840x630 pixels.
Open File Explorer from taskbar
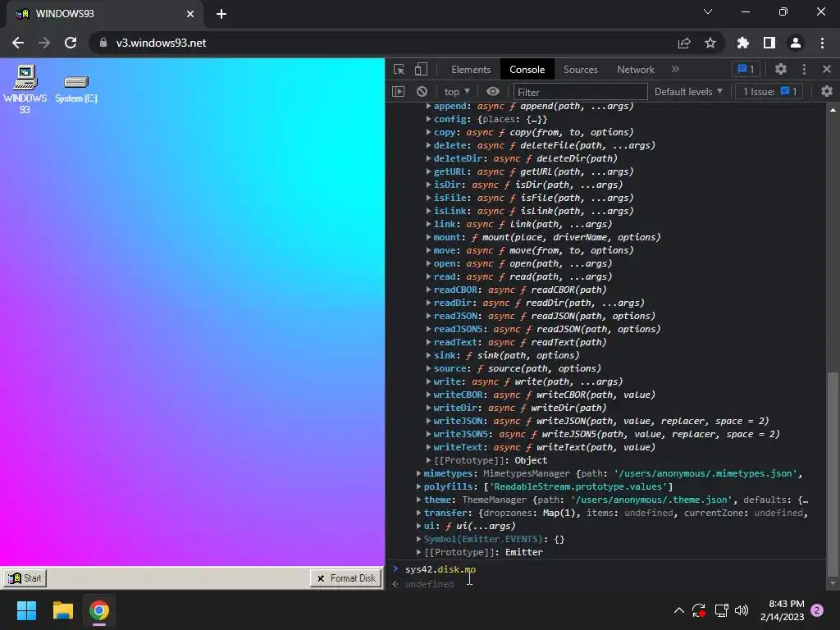click(62, 610)
